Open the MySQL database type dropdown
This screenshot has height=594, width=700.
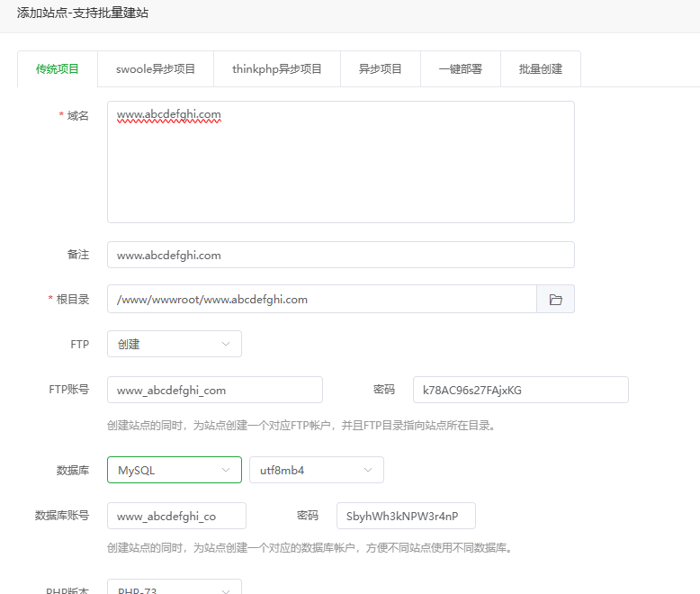[x=175, y=470]
